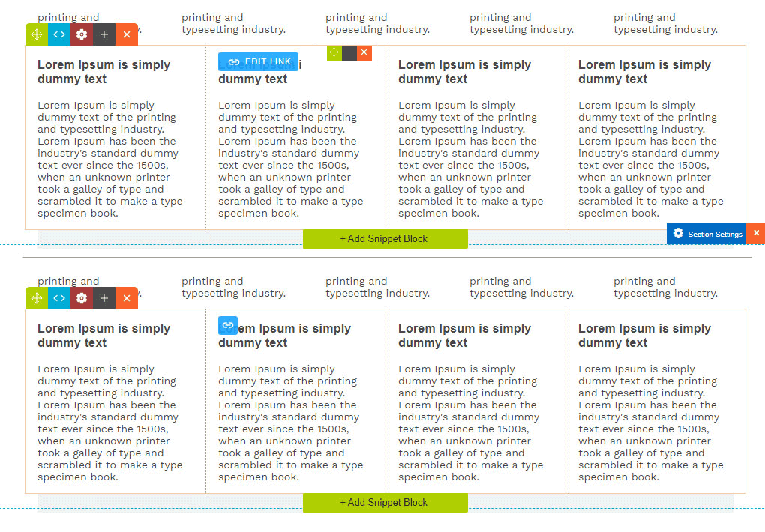Open code view in first snippet toolbar
Viewport: 765px width, 532px height.
pyautogui.click(x=59, y=34)
